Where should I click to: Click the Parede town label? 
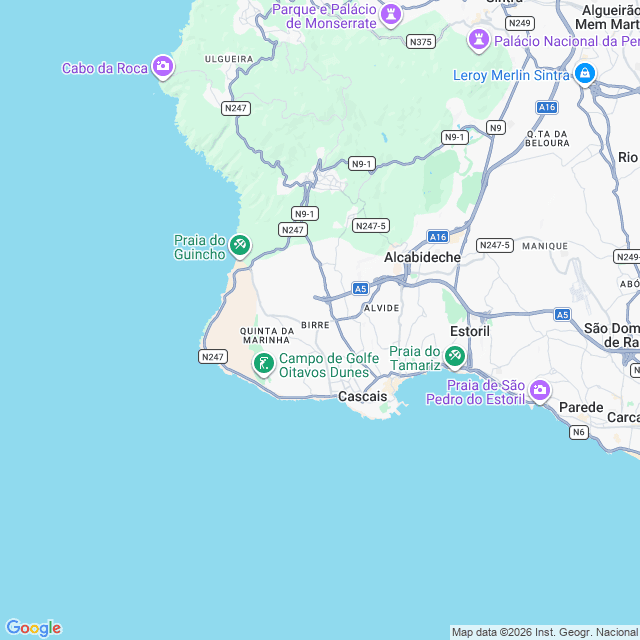coord(581,407)
